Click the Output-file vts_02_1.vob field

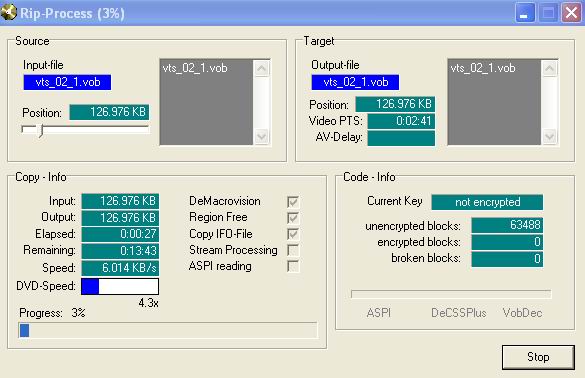355,82
